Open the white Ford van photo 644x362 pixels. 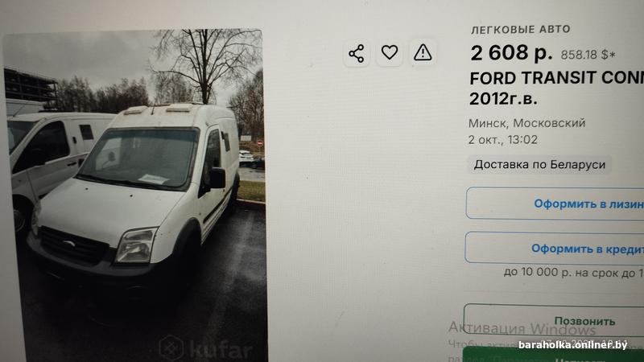tap(134, 195)
